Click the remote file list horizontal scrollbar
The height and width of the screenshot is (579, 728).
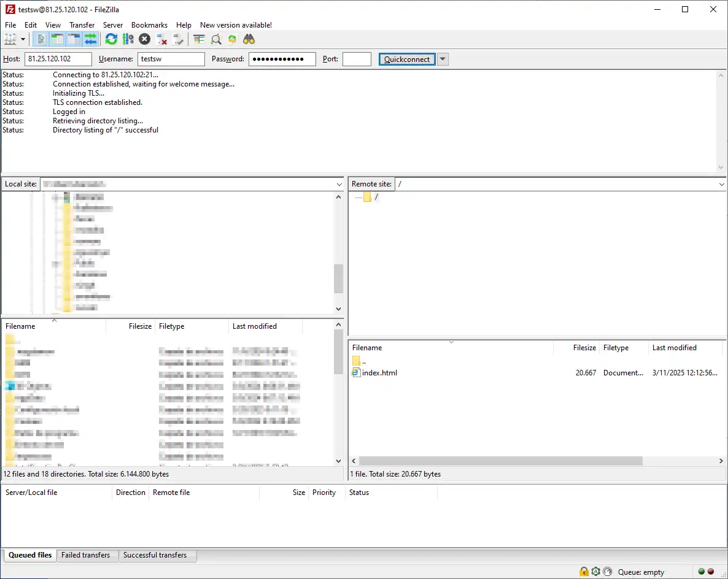pyautogui.click(x=500, y=461)
